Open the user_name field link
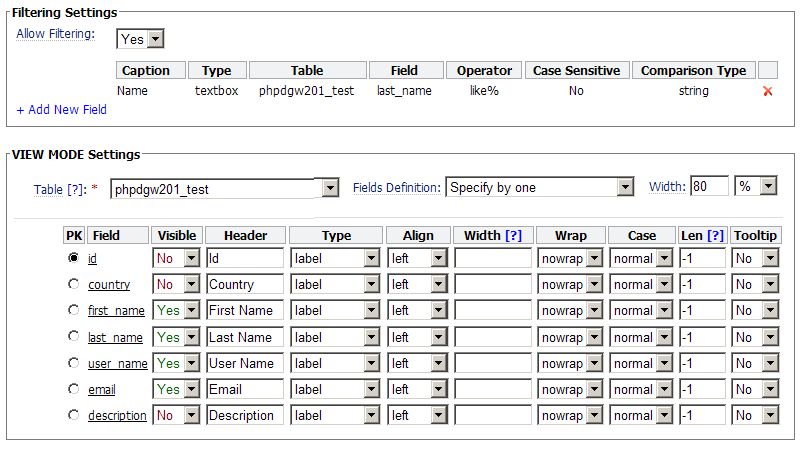The width and height of the screenshot is (800, 450). (118, 363)
